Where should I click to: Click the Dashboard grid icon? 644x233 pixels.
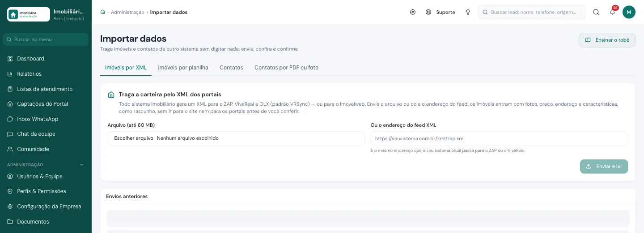point(10,59)
